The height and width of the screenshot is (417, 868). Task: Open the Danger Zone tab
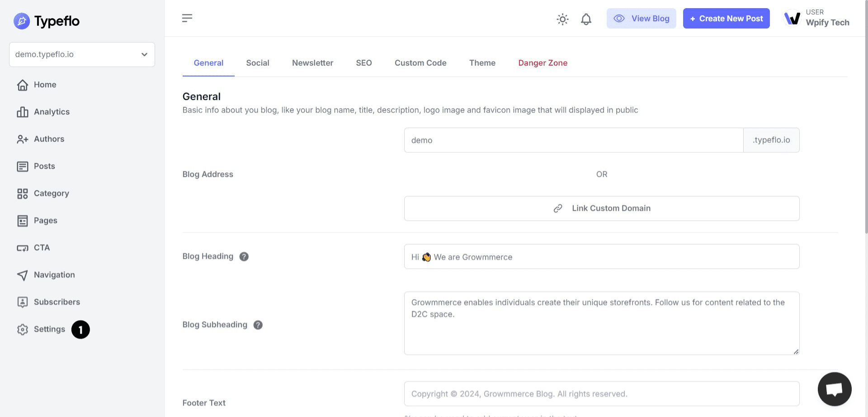542,63
